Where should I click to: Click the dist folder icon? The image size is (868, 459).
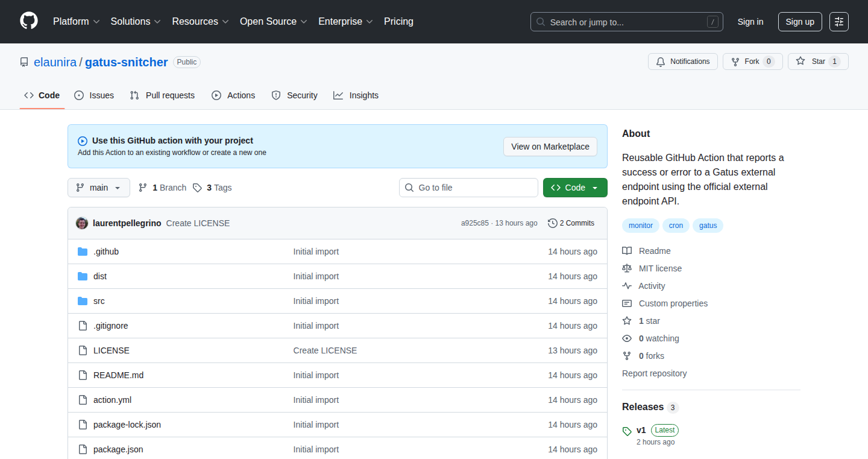(83, 276)
